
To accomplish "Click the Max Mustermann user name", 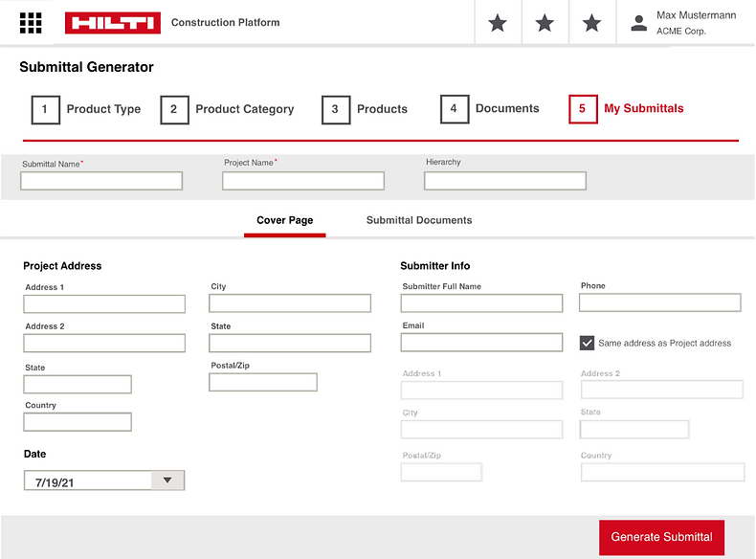I will pos(697,15).
